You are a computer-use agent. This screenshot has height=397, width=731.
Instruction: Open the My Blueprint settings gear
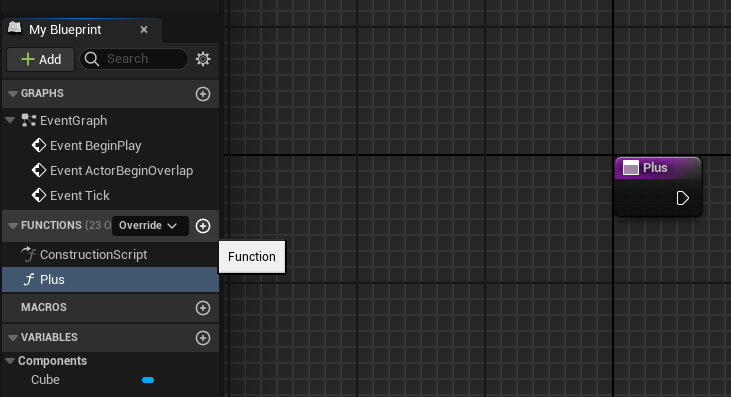(203, 59)
